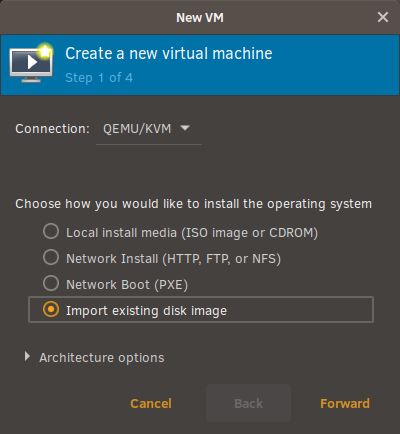Click the New VM title bar
The width and height of the screenshot is (400, 434).
[x=200, y=17]
